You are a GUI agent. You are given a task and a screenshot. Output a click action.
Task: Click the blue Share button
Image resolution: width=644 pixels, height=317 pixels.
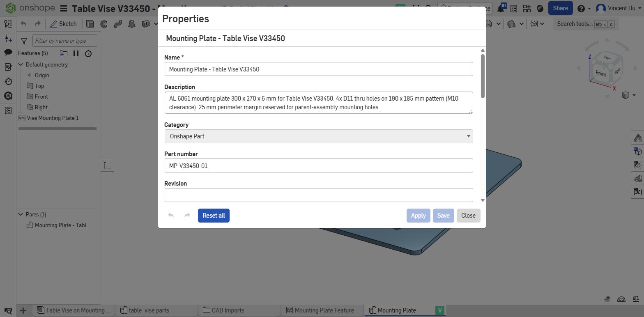pos(560,8)
